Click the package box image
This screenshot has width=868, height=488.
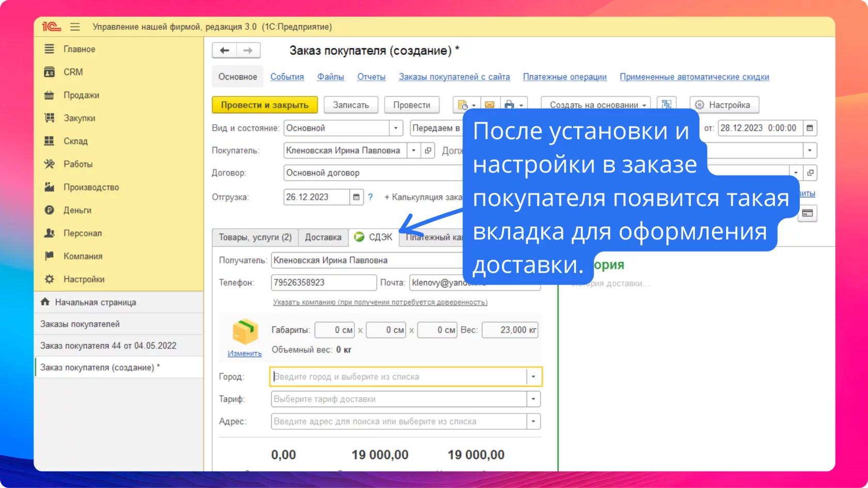point(245,332)
